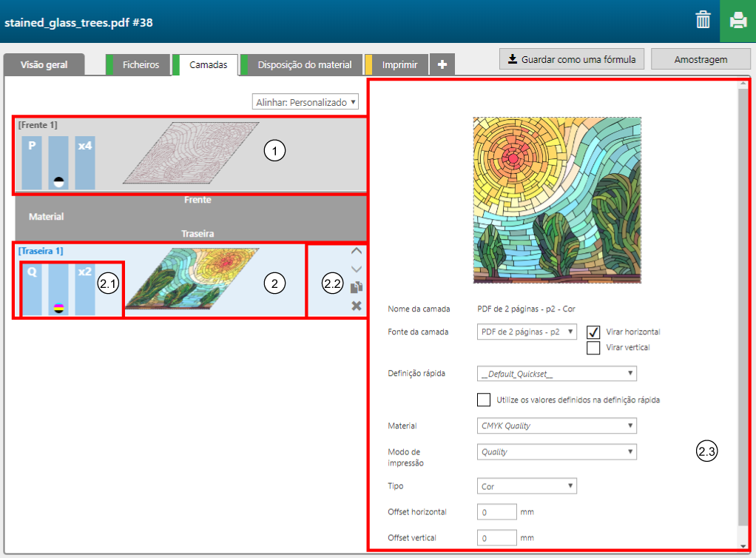756x558 pixels.
Task: Open the Alinhar: Personalizado dropdown
Action: pos(306,102)
